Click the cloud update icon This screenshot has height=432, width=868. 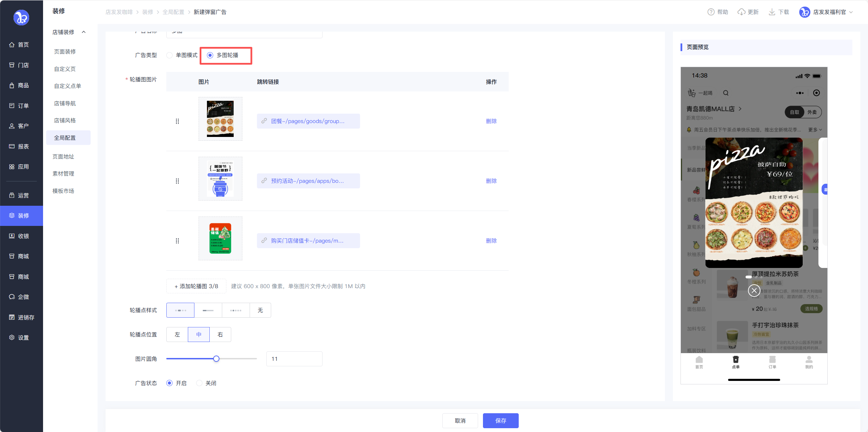tap(741, 12)
